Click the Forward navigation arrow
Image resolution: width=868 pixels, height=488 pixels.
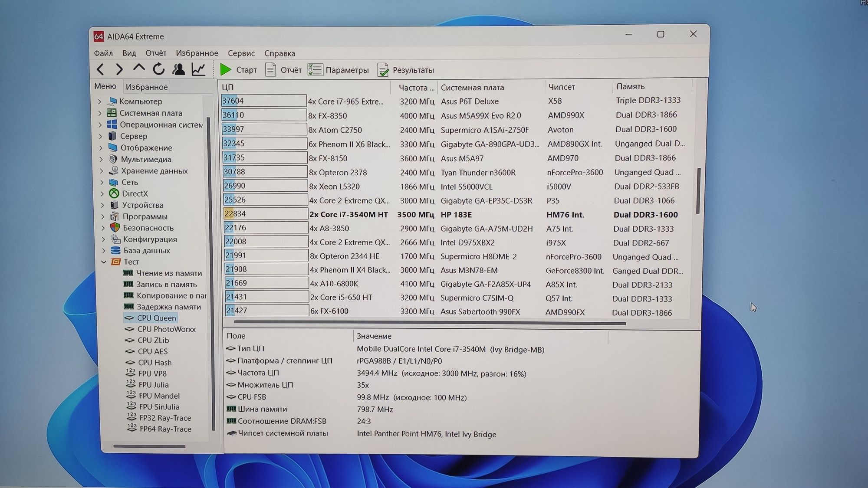coord(119,69)
